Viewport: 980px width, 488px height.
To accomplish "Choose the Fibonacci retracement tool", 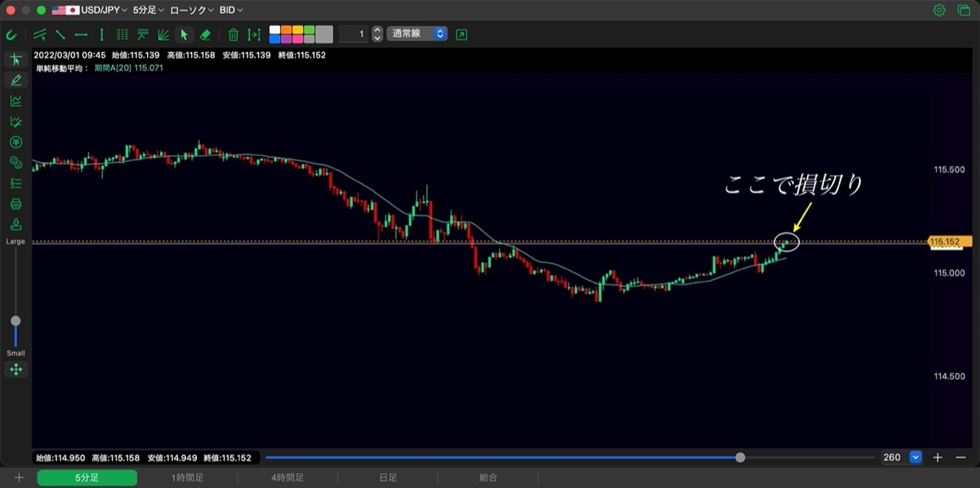I will point(143,34).
